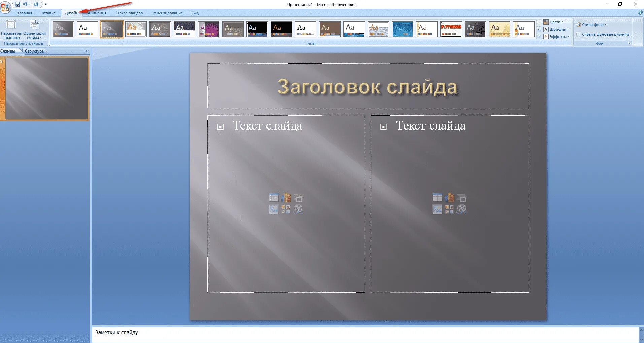
Task: Expand the full themes gallery (More arrow)
Action: [539, 36]
